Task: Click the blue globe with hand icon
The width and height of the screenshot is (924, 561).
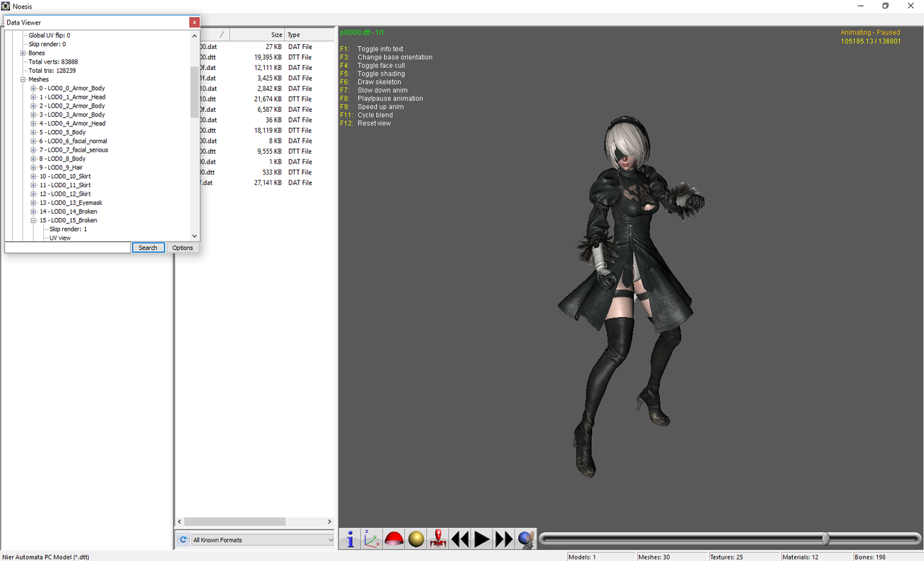Action: coord(526,539)
